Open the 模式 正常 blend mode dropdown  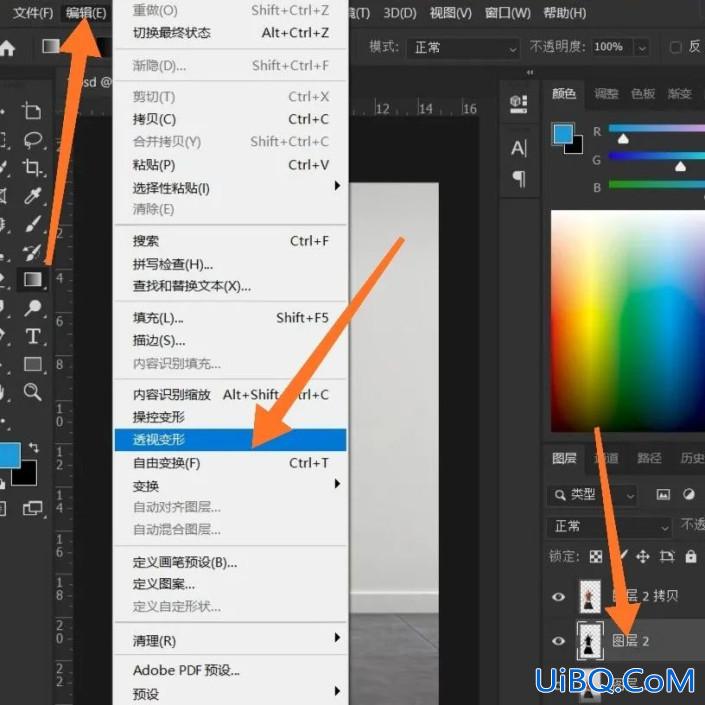tap(463, 47)
